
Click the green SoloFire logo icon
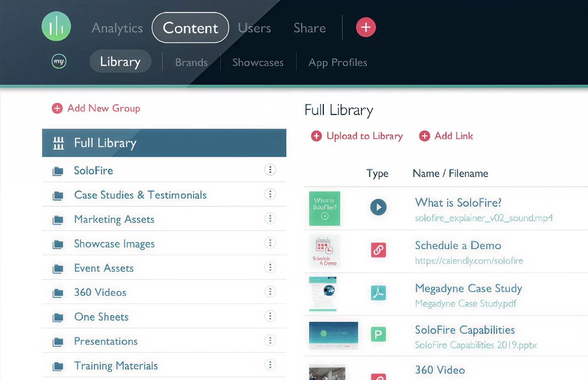coord(56,26)
